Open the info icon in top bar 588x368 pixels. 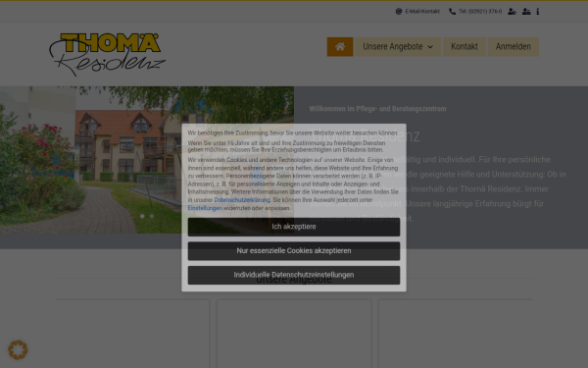[537, 11]
